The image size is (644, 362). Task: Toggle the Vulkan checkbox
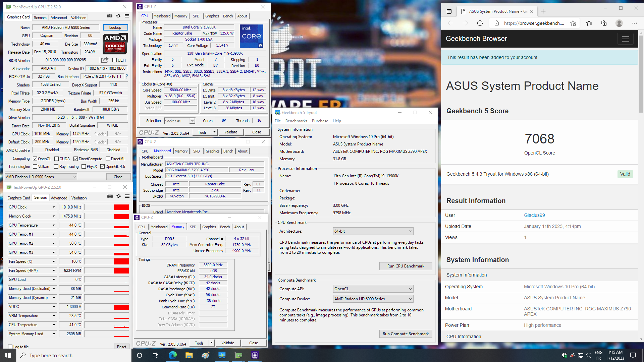(x=35, y=167)
